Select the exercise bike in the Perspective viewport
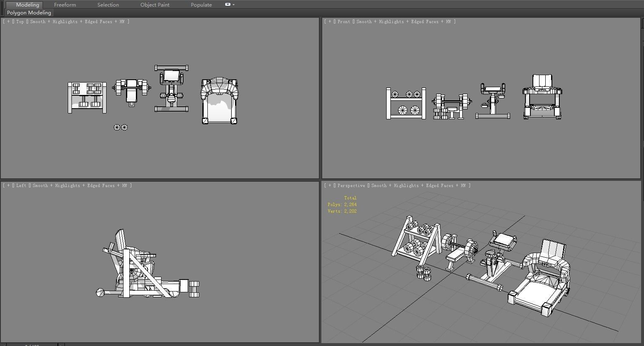The width and height of the screenshot is (644, 346). point(494,262)
